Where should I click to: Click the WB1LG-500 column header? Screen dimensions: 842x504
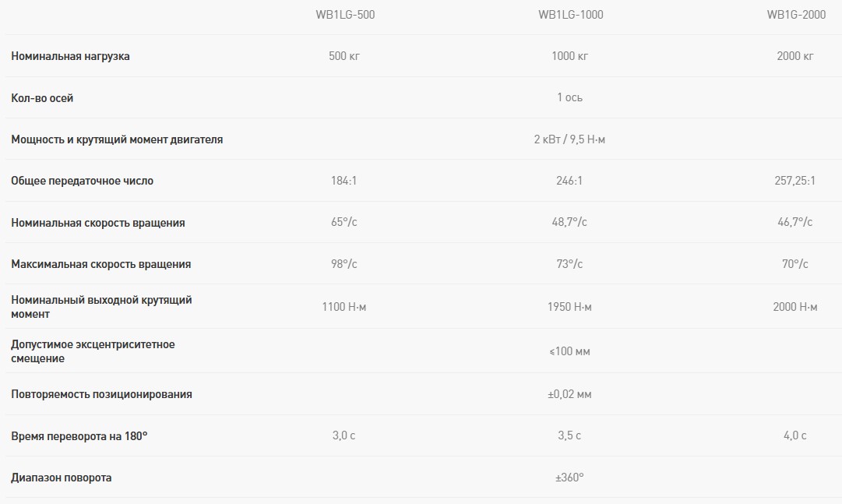click(343, 15)
